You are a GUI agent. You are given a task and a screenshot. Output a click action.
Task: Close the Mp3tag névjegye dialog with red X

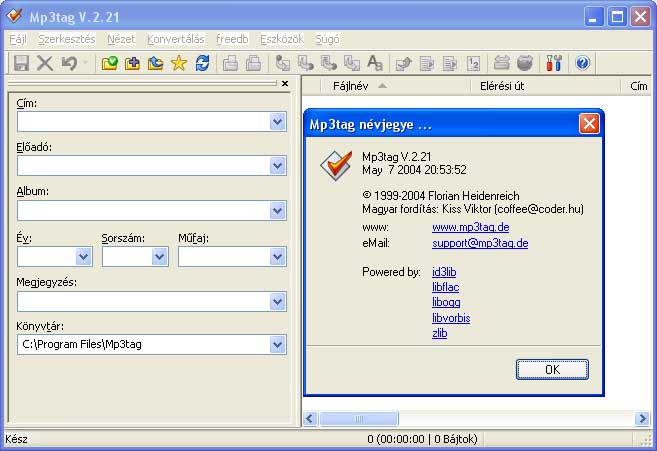click(x=589, y=124)
